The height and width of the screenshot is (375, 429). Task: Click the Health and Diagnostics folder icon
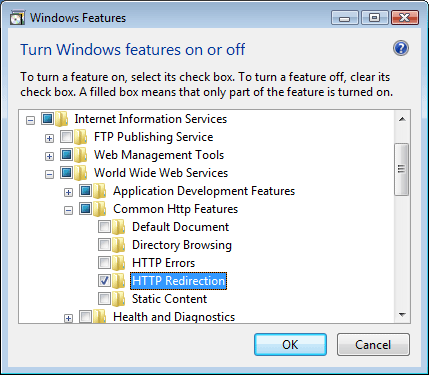[x=100, y=316]
